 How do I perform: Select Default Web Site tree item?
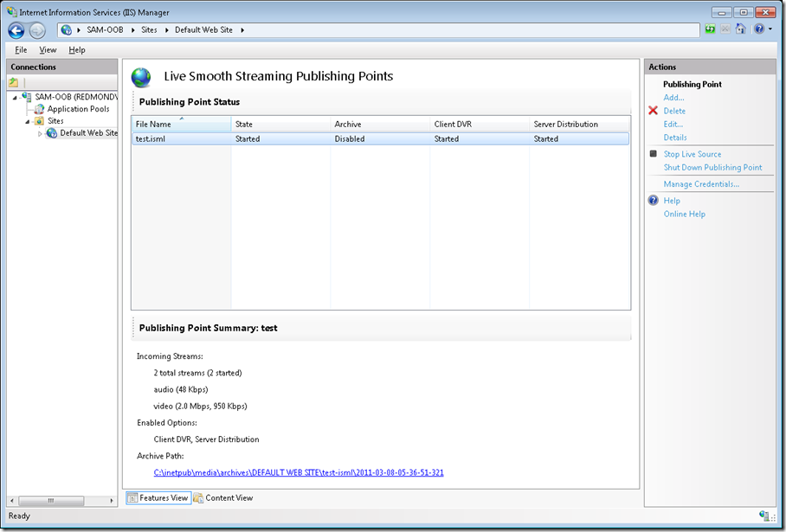(88, 132)
